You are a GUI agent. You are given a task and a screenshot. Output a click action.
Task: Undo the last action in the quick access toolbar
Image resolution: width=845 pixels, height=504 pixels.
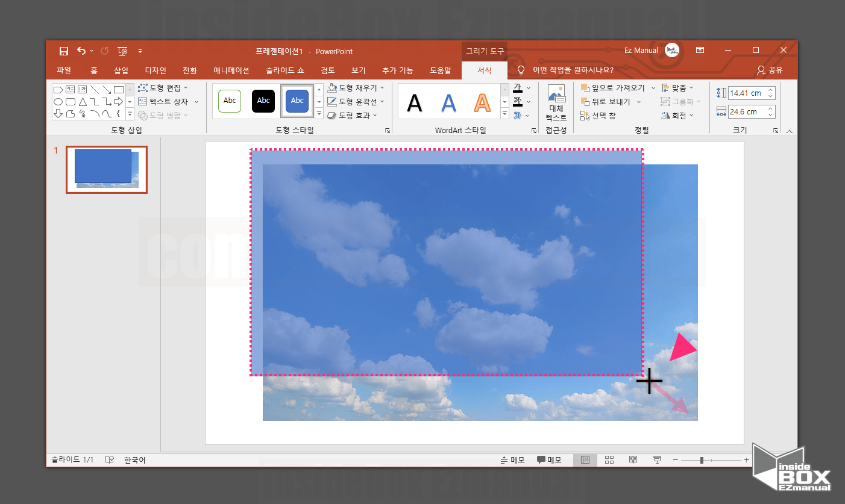click(81, 51)
